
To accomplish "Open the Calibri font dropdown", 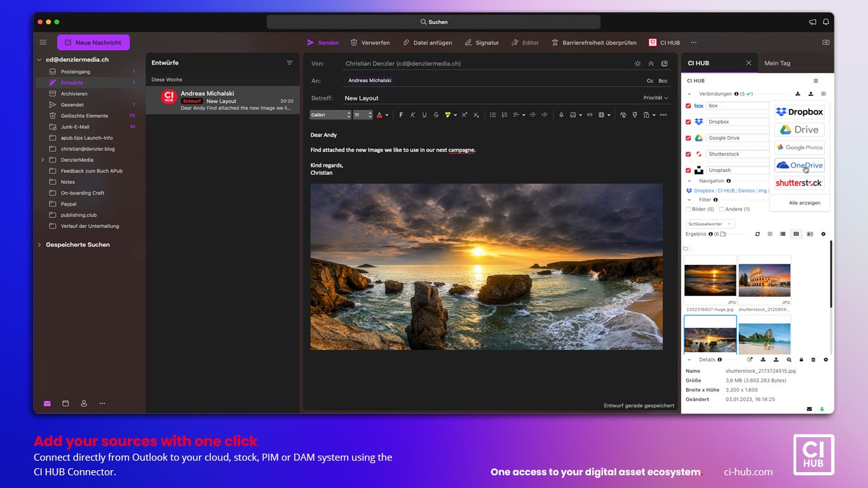I will [330, 115].
